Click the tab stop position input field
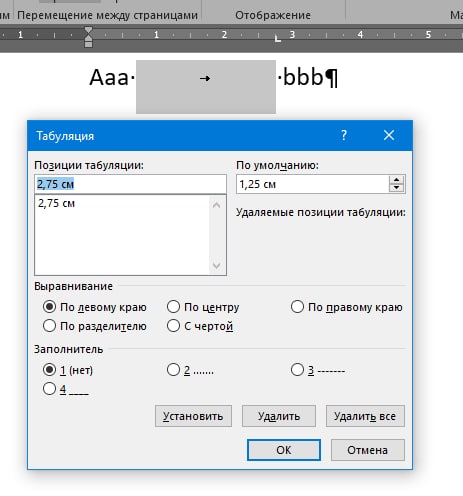 click(130, 184)
